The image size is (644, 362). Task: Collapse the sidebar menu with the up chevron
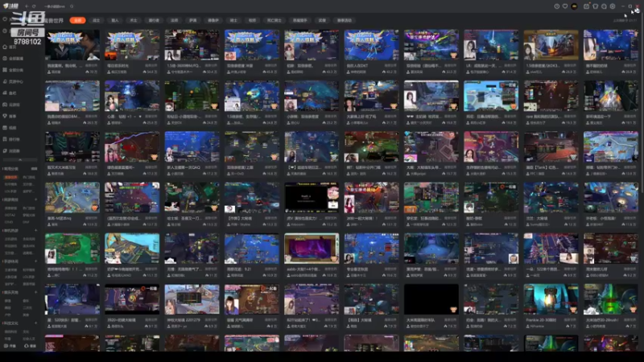tap(20, 159)
